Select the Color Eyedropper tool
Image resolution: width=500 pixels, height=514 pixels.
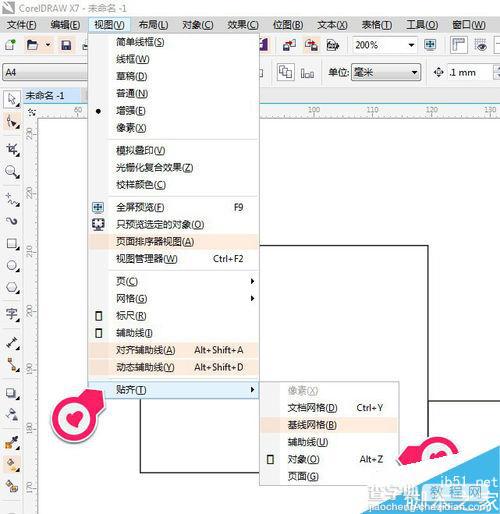(12, 442)
